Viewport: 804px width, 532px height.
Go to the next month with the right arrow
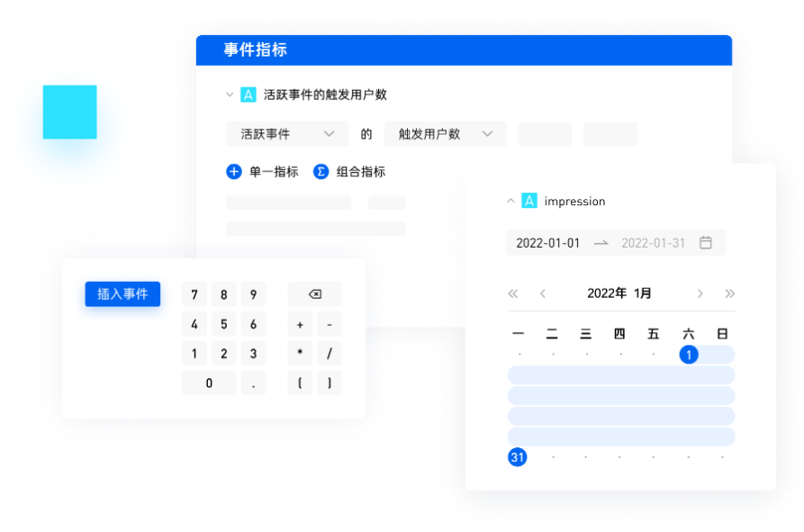700,293
